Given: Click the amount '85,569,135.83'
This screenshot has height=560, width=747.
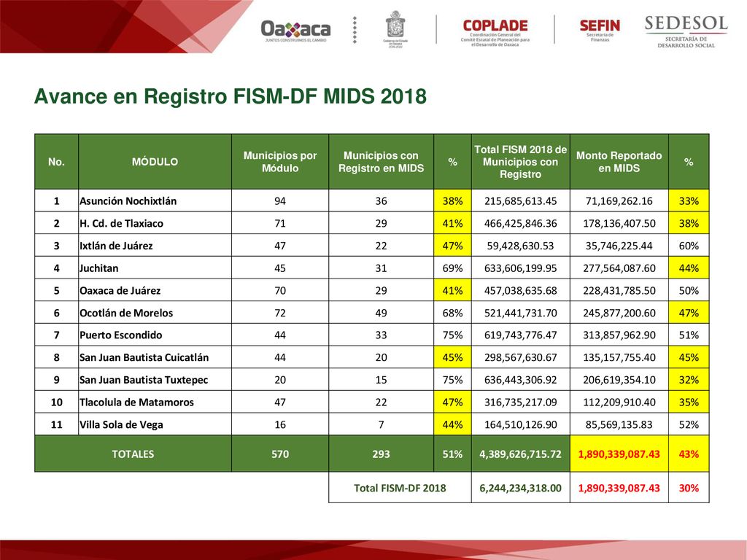Looking at the screenshot, I should coord(619,425).
